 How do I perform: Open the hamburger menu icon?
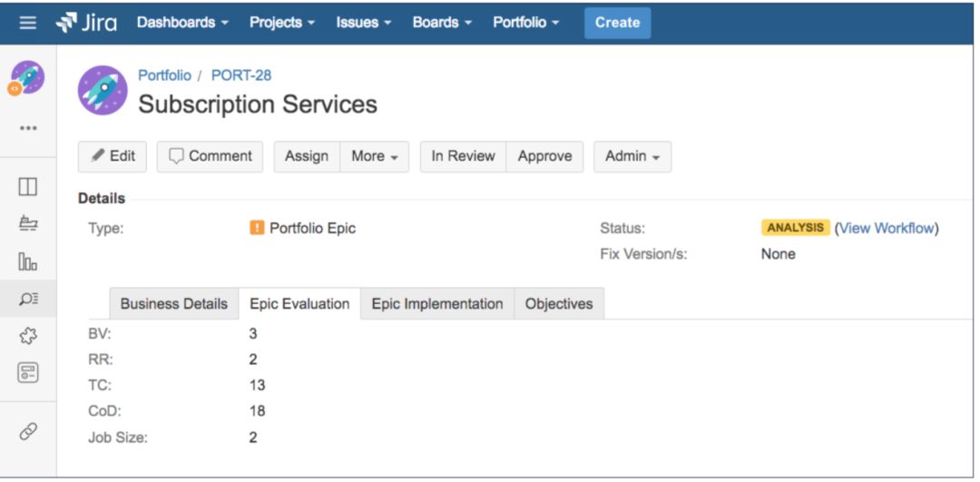click(28, 23)
